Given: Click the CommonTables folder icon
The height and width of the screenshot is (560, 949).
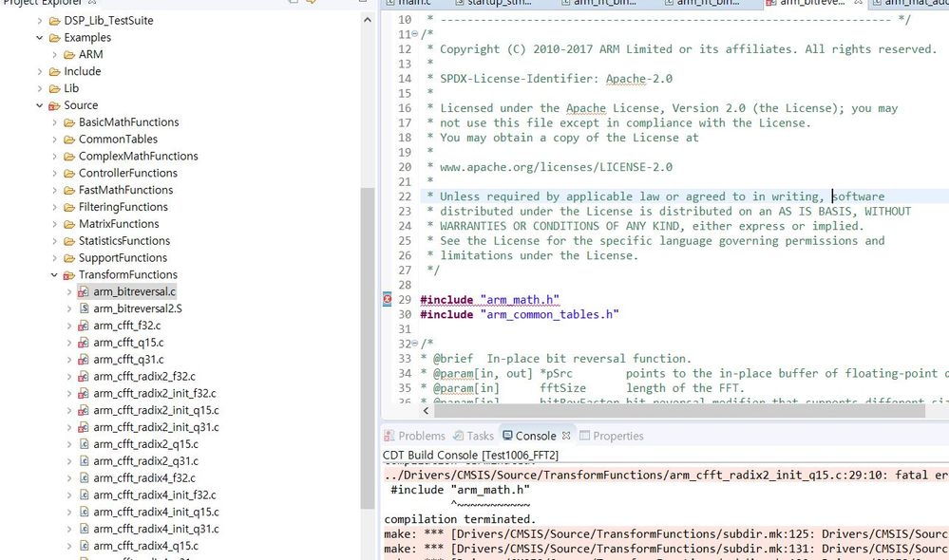Looking at the screenshot, I should [69, 140].
